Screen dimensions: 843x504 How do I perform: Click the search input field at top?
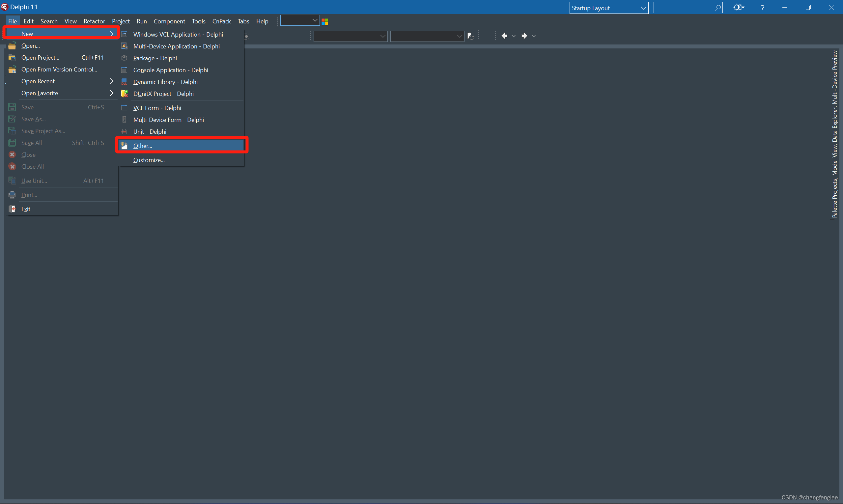[687, 7]
